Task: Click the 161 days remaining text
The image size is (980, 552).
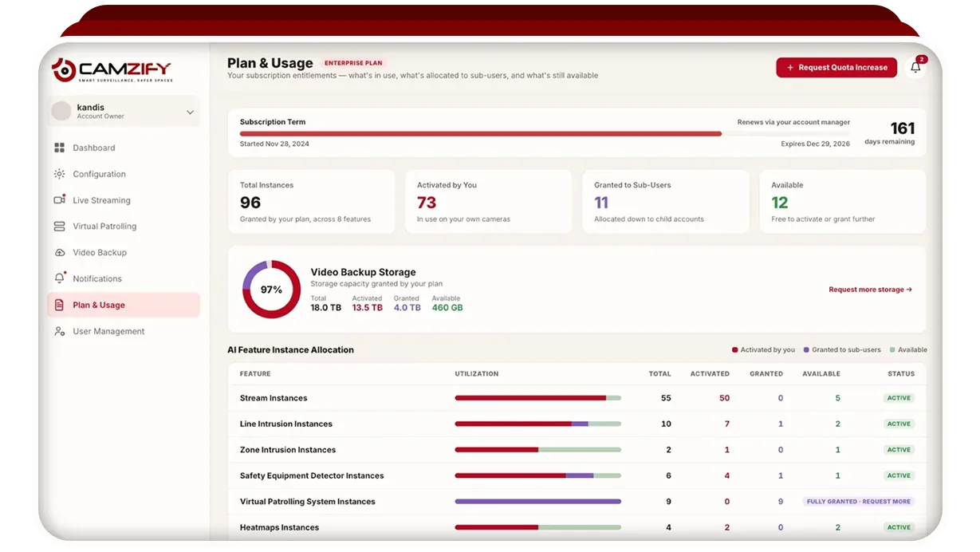Action: (x=890, y=133)
